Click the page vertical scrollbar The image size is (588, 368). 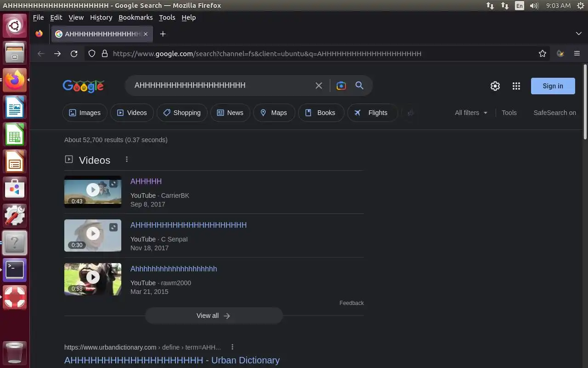point(585,102)
